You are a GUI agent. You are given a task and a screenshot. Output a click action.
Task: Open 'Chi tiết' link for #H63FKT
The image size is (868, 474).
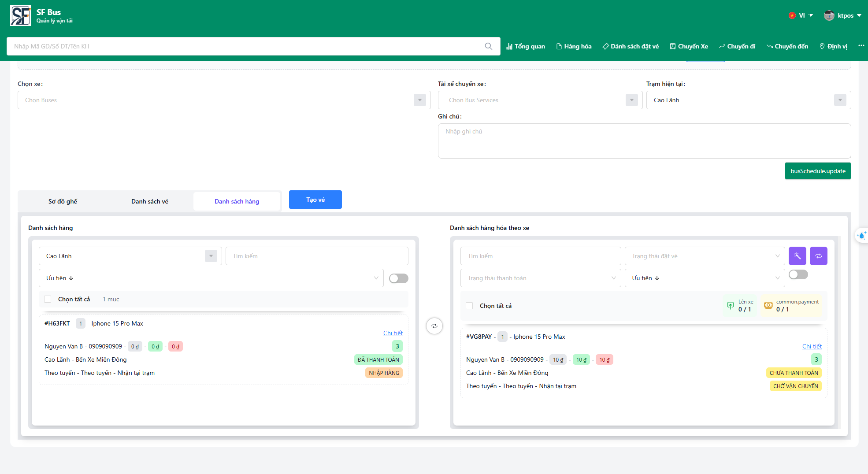click(x=393, y=333)
